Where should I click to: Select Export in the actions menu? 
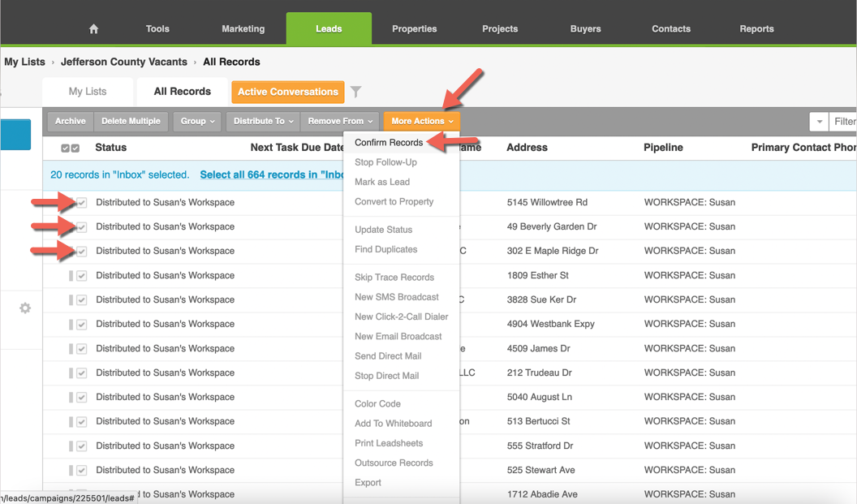pos(368,483)
